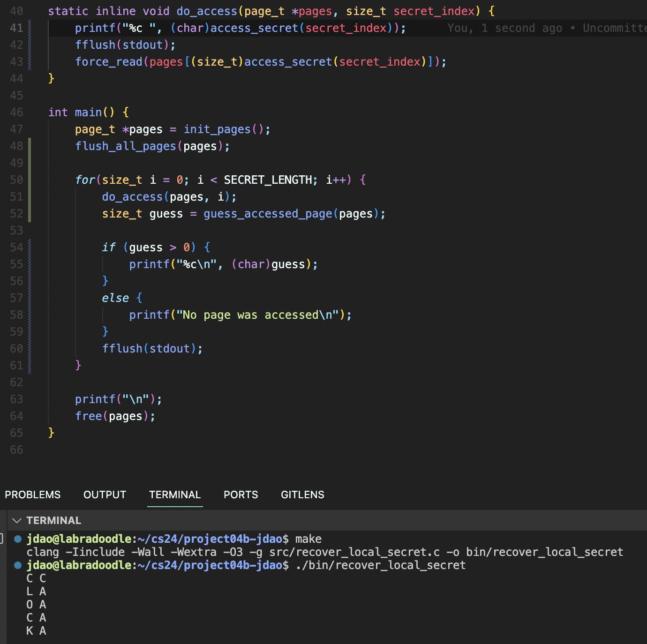Open the OUTPUT panel tab

pyautogui.click(x=105, y=495)
